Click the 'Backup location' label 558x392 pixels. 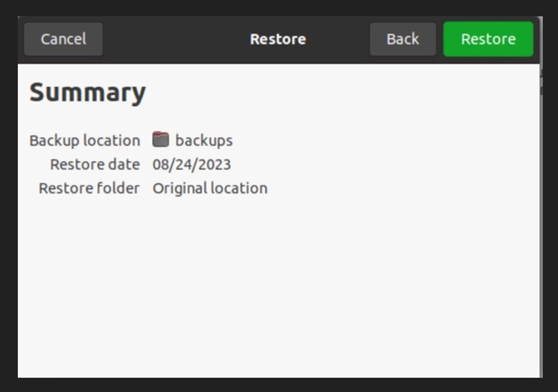click(85, 140)
